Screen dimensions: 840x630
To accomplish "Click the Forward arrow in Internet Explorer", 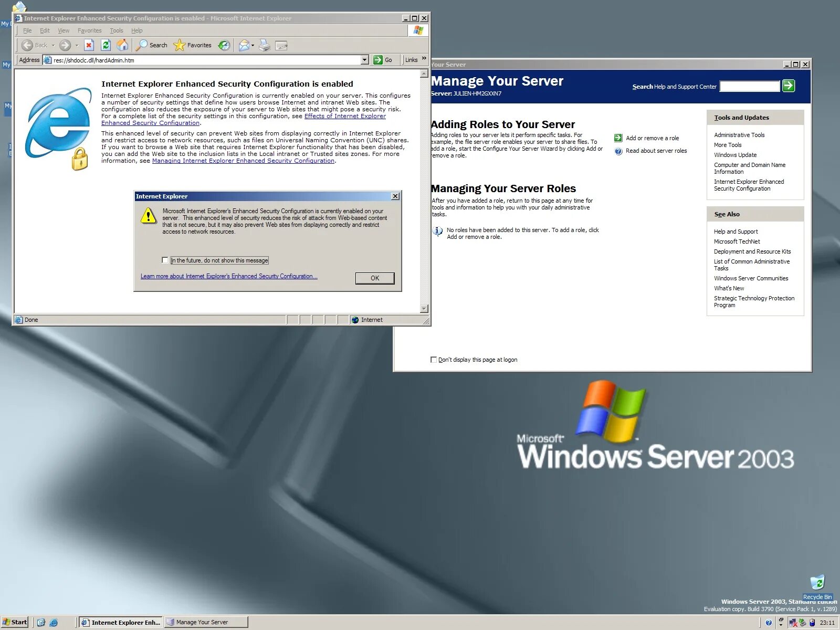I will point(65,45).
